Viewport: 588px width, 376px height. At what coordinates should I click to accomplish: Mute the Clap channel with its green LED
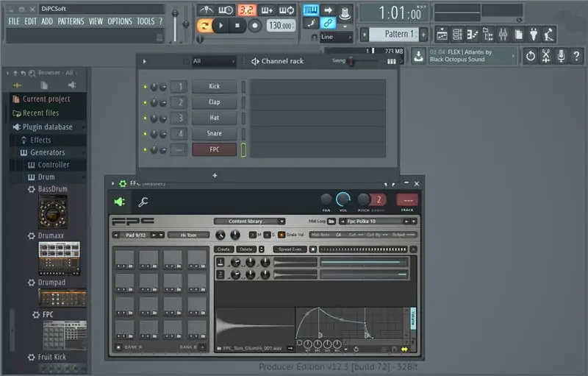tap(145, 102)
